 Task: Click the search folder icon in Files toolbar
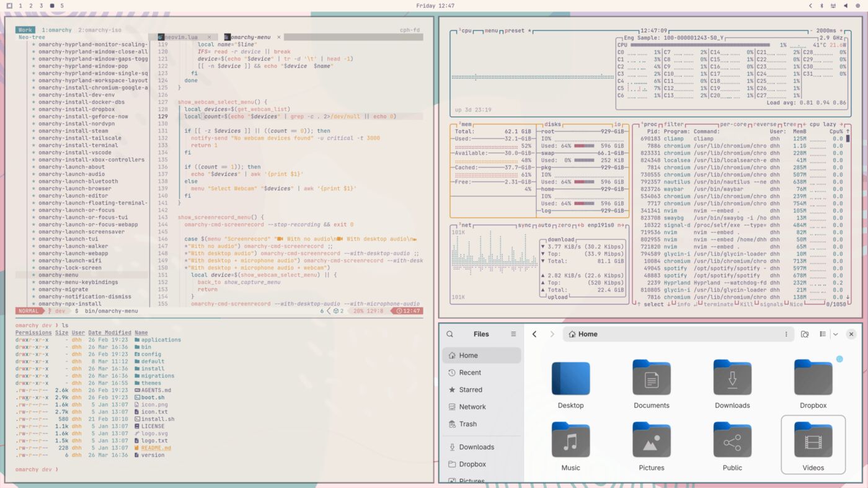805,334
